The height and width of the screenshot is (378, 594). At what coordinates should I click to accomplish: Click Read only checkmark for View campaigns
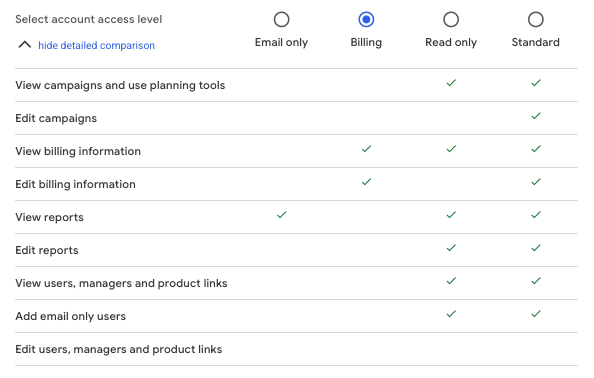click(451, 83)
